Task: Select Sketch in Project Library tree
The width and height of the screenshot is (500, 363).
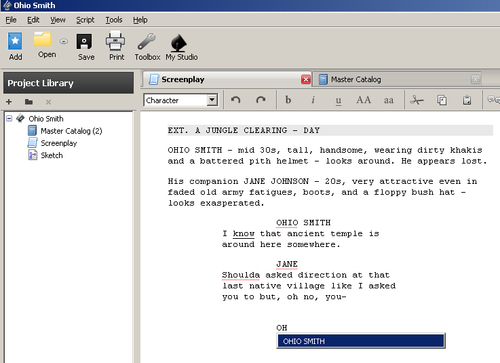Action: point(52,155)
